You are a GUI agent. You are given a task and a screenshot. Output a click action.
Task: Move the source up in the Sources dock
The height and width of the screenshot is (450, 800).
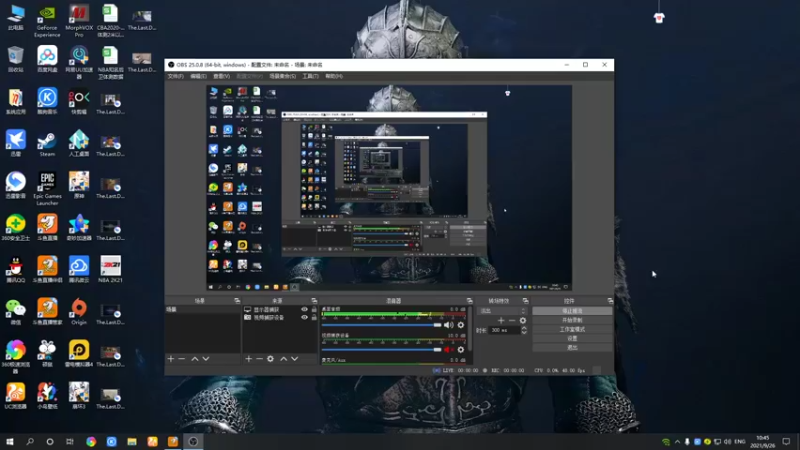pyautogui.click(x=284, y=359)
